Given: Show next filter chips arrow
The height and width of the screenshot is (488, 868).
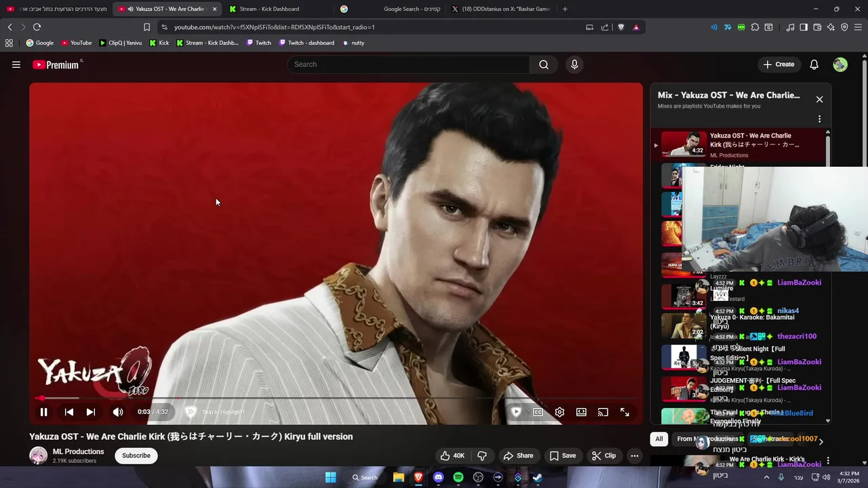Looking at the screenshot, I should (821, 441).
